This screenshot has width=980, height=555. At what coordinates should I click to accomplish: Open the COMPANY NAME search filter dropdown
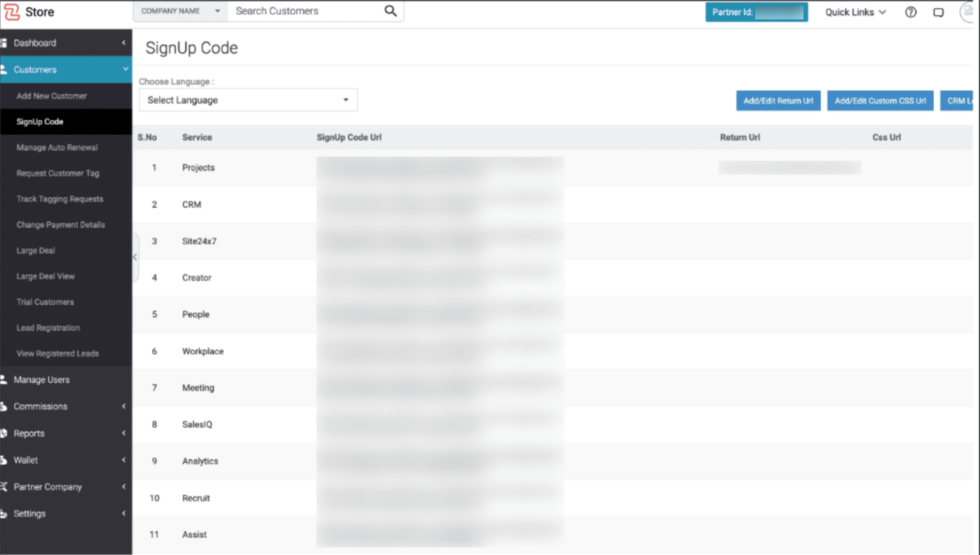tap(180, 11)
